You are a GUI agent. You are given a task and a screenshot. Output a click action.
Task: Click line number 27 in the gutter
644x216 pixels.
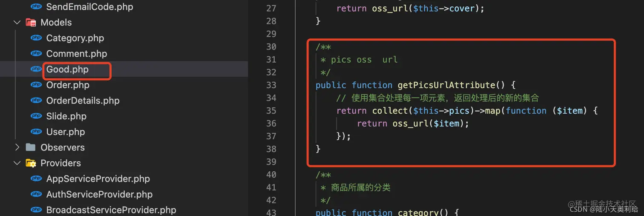271,8
